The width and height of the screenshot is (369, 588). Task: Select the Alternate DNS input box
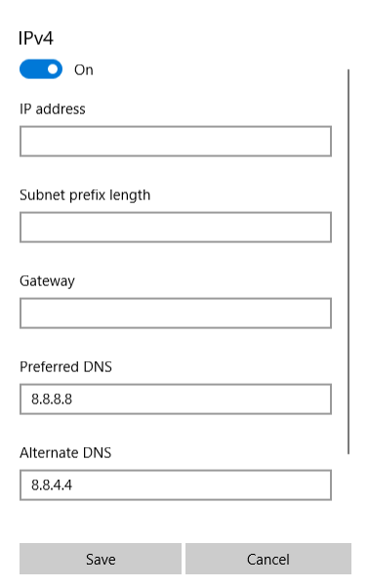(x=176, y=484)
